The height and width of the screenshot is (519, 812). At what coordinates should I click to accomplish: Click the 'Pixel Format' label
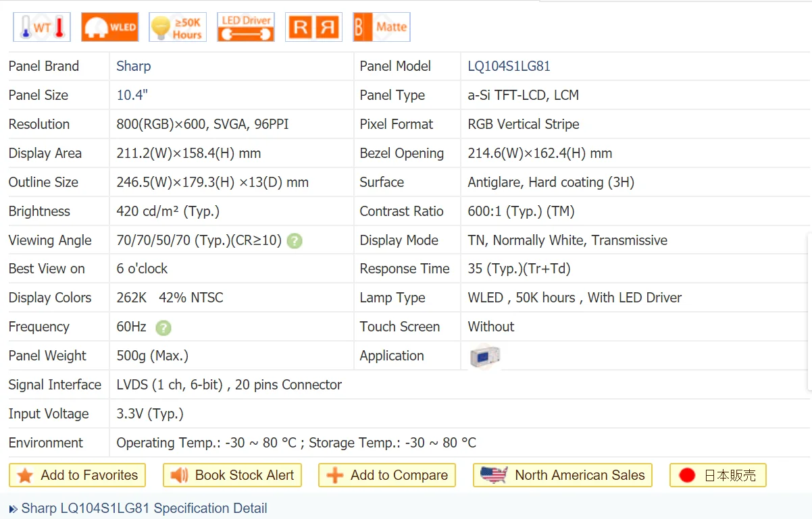click(397, 124)
